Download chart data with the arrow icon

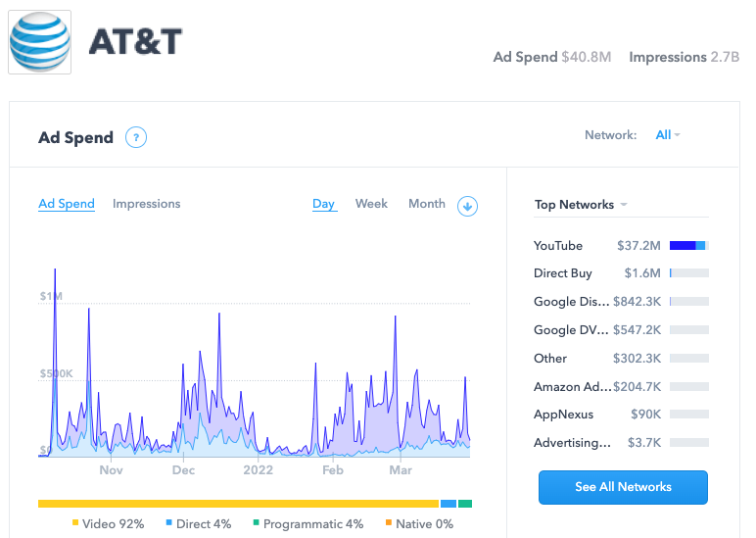coord(467,206)
